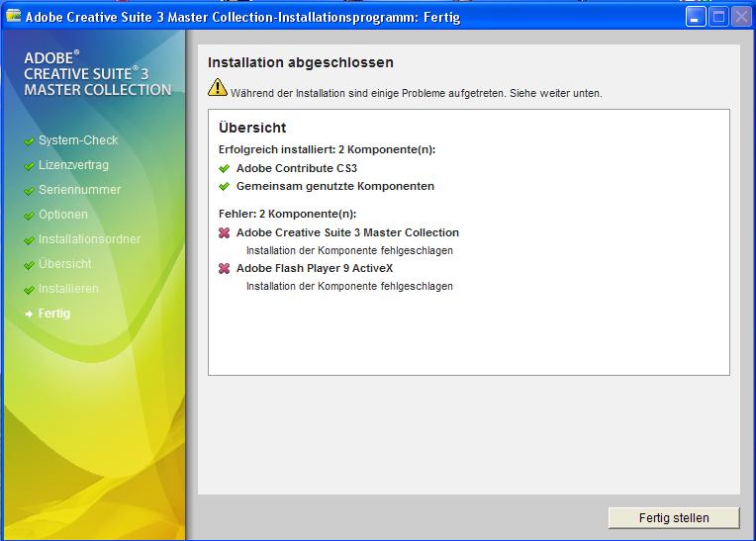Click green check beside Gemeinsam genutzte Komponenten
The height and width of the screenshot is (541, 756).
coord(224,187)
